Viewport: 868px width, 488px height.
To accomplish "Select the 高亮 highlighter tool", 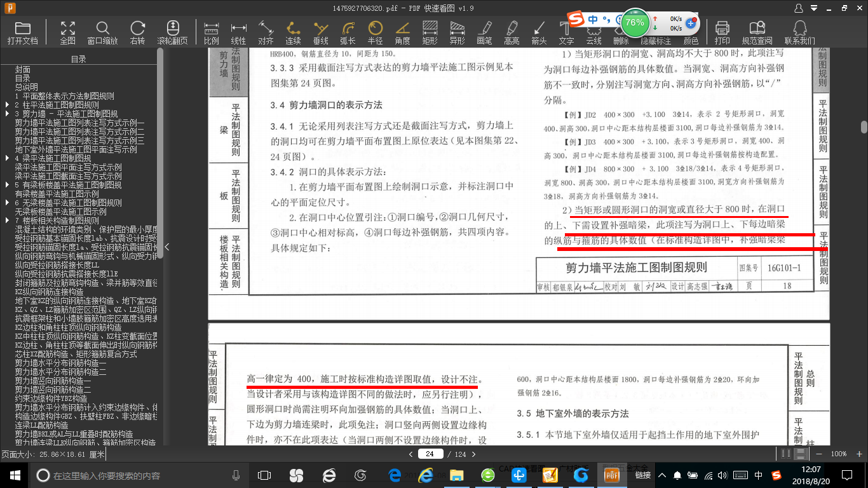I will (512, 32).
